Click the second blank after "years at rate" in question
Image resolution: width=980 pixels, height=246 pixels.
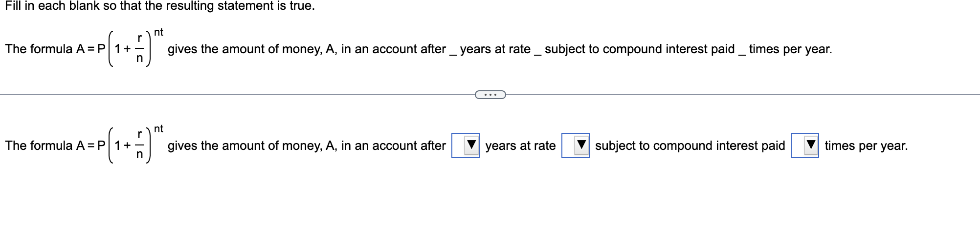538,54
